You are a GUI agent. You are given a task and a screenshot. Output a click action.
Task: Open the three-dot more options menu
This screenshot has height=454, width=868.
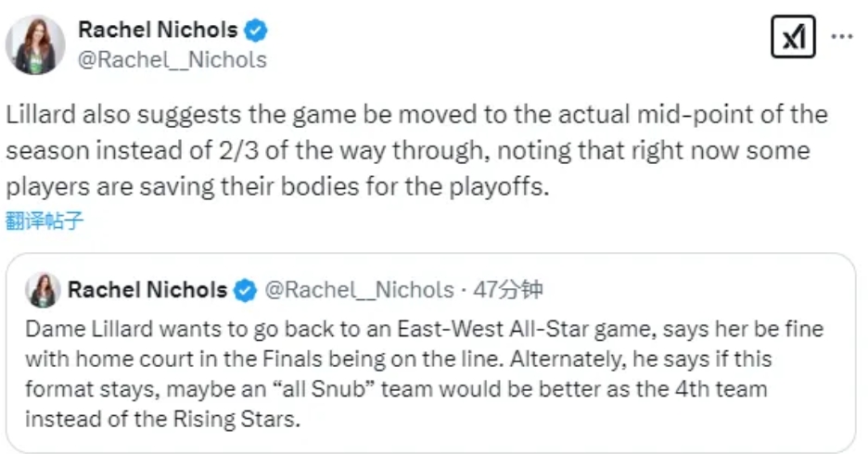click(841, 37)
